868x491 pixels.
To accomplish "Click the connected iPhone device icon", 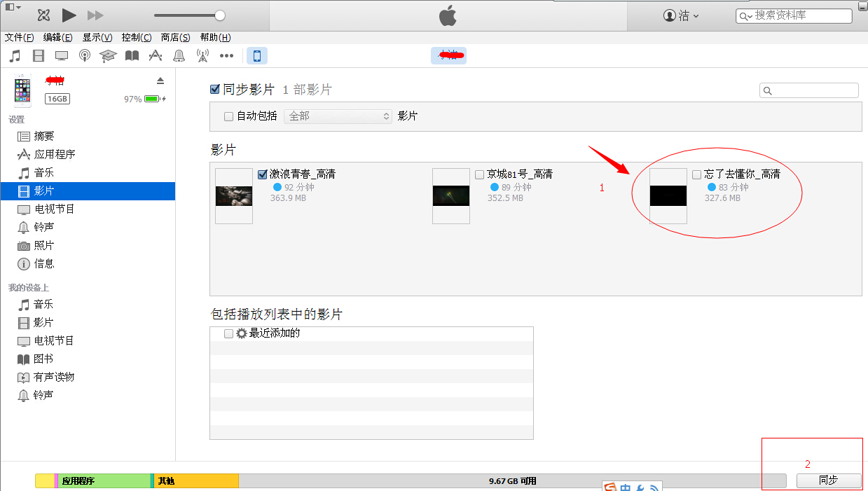I will [257, 55].
